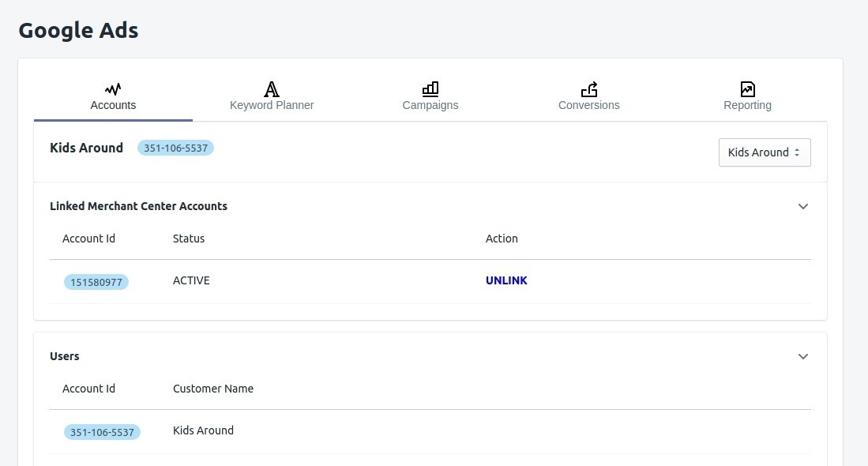This screenshot has height=466, width=868.
Task: Select the Kids Around customer name in Users
Action: [203, 430]
